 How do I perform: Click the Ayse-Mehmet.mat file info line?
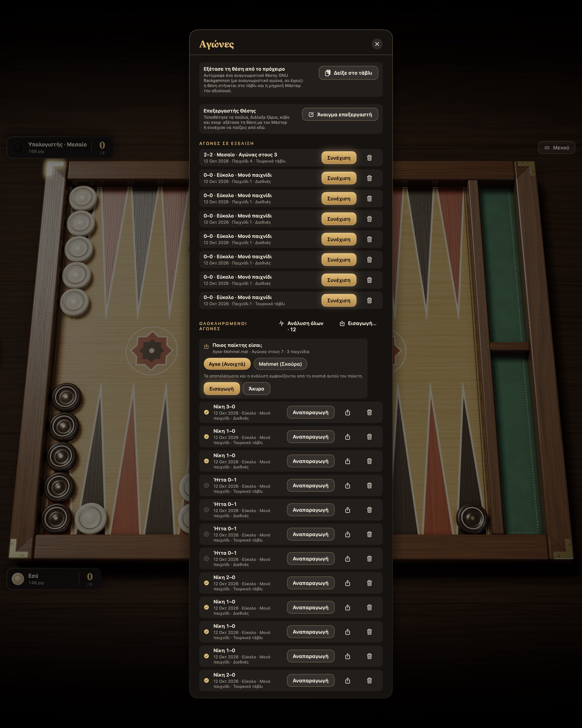pyautogui.click(x=261, y=352)
